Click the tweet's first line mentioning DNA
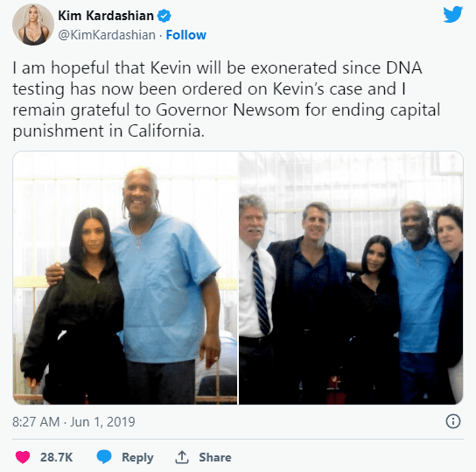Viewport: 476px width, 472px height. pos(217,67)
